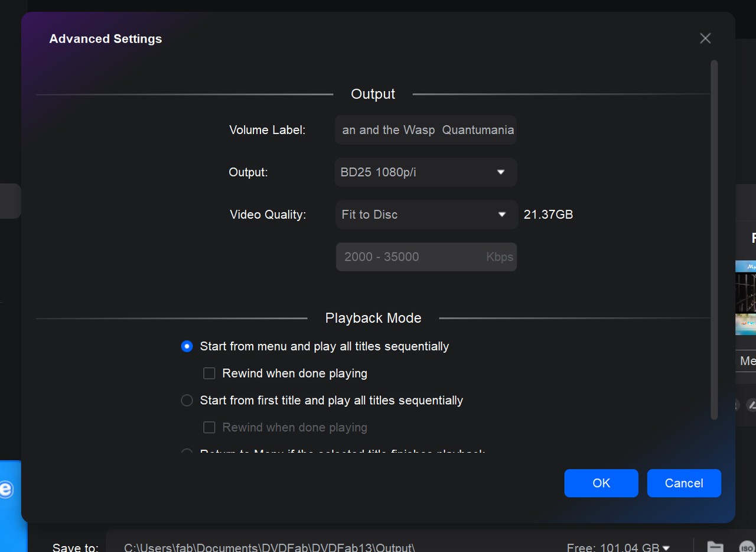Select Start from first title playback mode
This screenshot has width=756, height=552.
coord(187,400)
